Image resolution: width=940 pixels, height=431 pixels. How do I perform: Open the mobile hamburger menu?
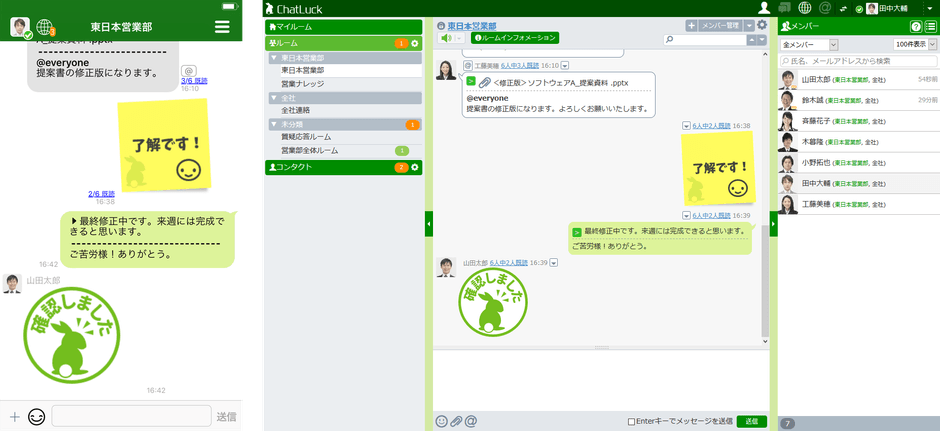pyautogui.click(x=222, y=27)
